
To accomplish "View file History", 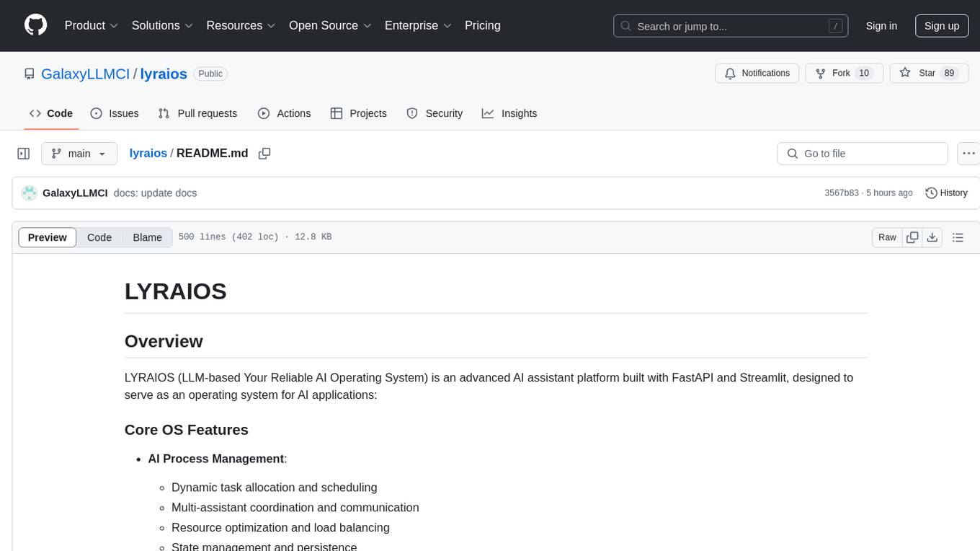I will pyautogui.click(x=946, y=193).
